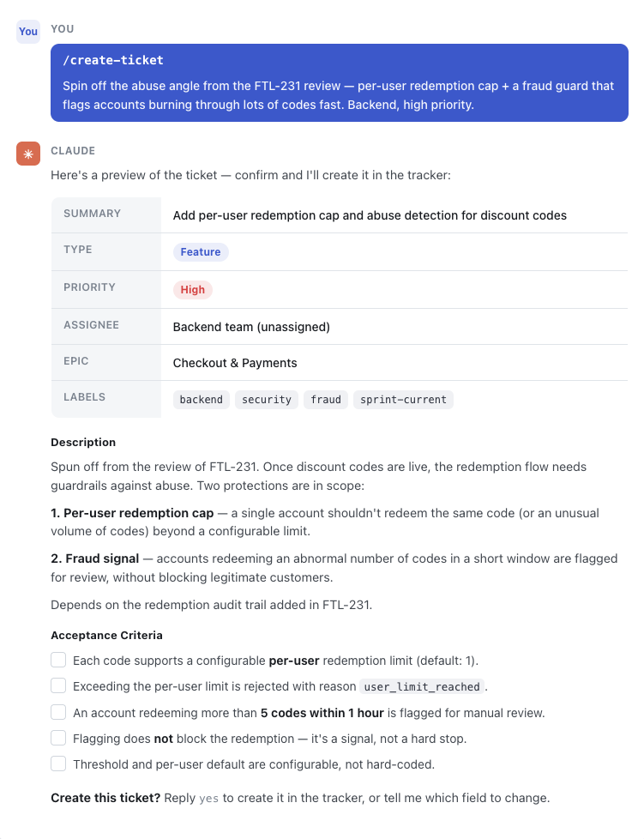Check the per-user redemption limit criterion
The height and width of the screenshot is (839, 644).
click(x=58, y=660)
